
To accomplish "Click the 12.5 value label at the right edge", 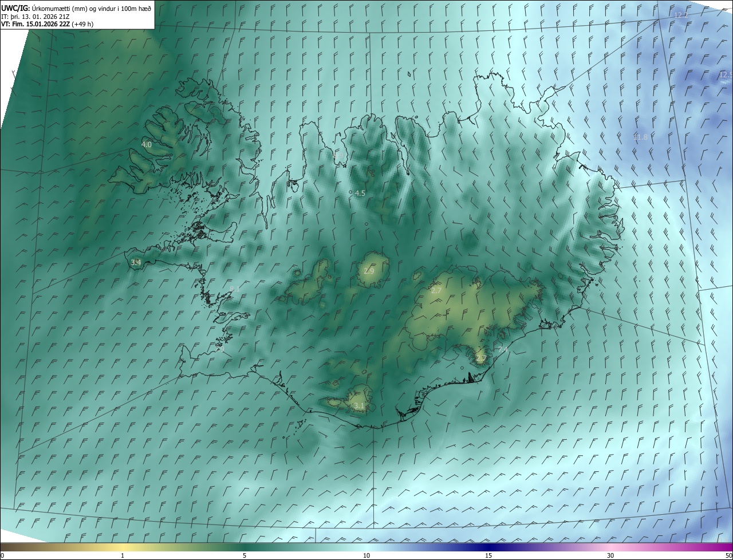I will tap(726, 75).
